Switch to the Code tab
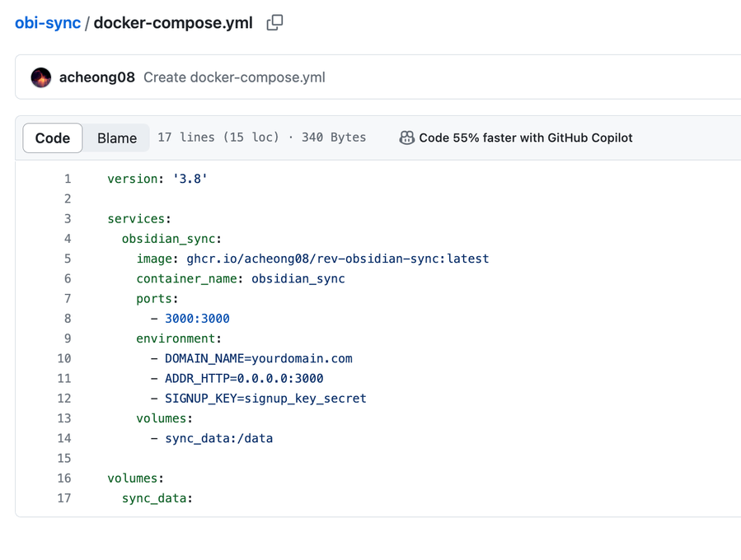The image size is (741, 560). point(53,138)
